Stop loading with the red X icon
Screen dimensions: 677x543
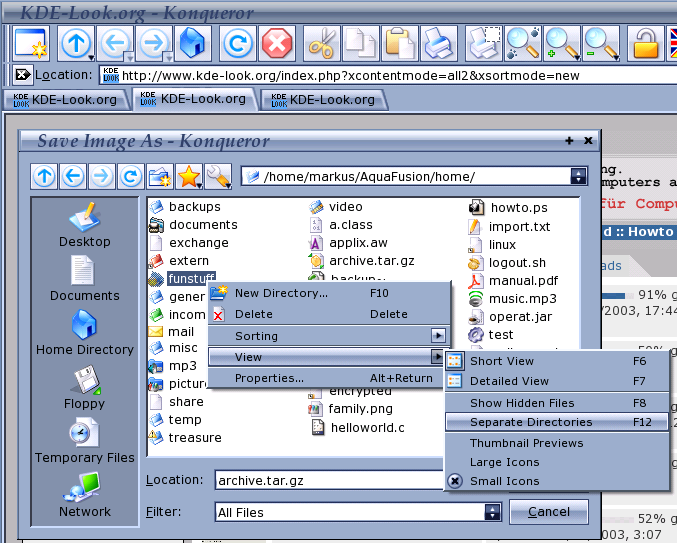click(277, 43)
